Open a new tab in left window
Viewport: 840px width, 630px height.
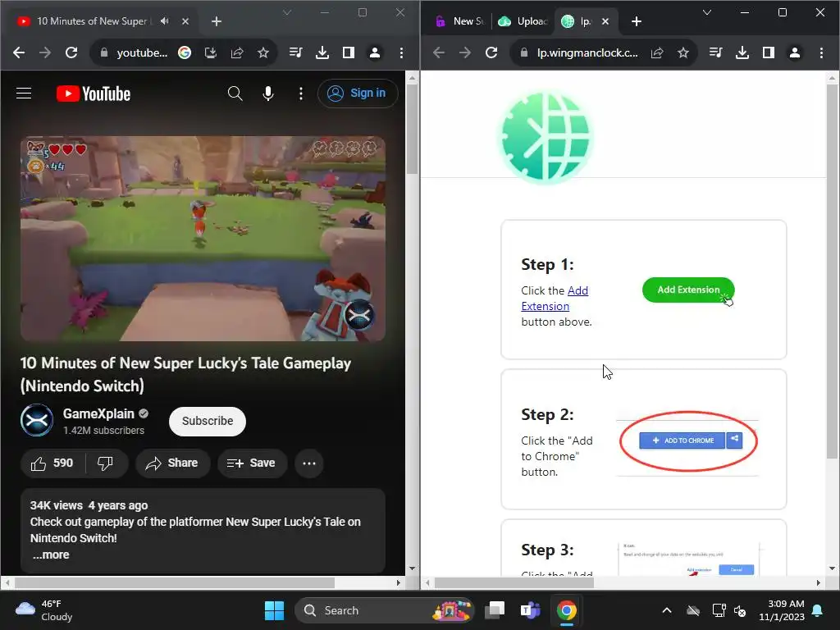coord(217,21)
